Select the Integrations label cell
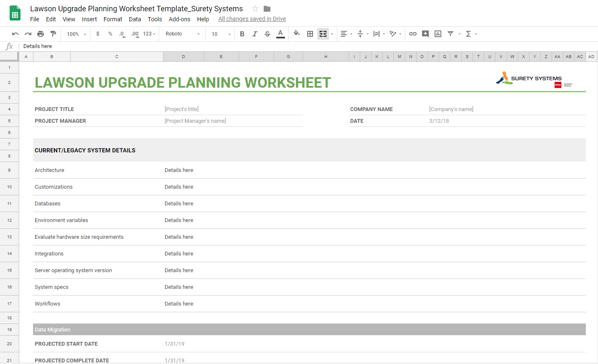This screenshot has height=364, width=598. pyautogui.click(x=98, y=254)
